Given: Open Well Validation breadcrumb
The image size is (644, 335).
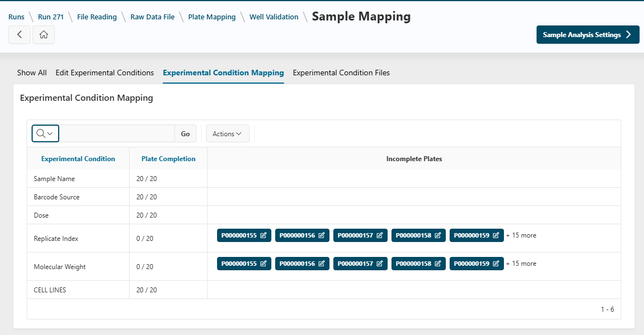Looking at the screenshot, I should (x=274, y=17).
